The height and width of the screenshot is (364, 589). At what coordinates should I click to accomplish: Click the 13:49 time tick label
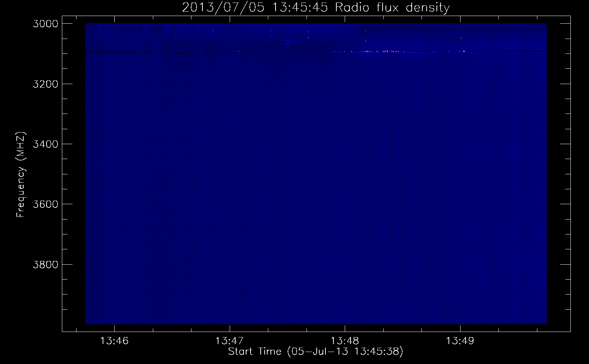[460, 341]
